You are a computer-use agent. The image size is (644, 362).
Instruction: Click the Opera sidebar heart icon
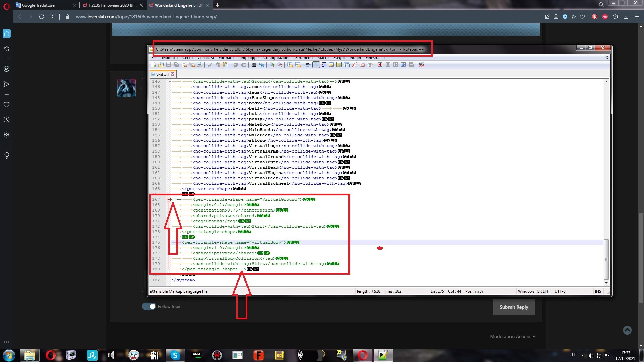click(x=6, y=105)
